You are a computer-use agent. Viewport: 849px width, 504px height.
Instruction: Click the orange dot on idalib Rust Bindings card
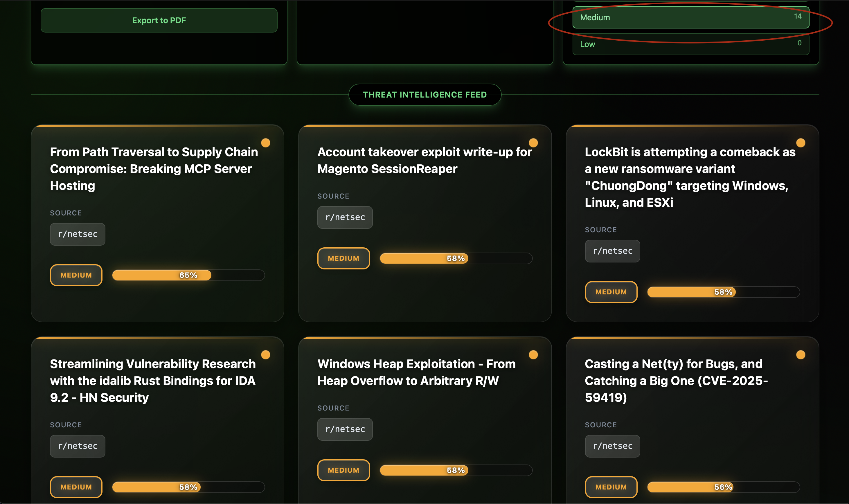coord(266,354)
